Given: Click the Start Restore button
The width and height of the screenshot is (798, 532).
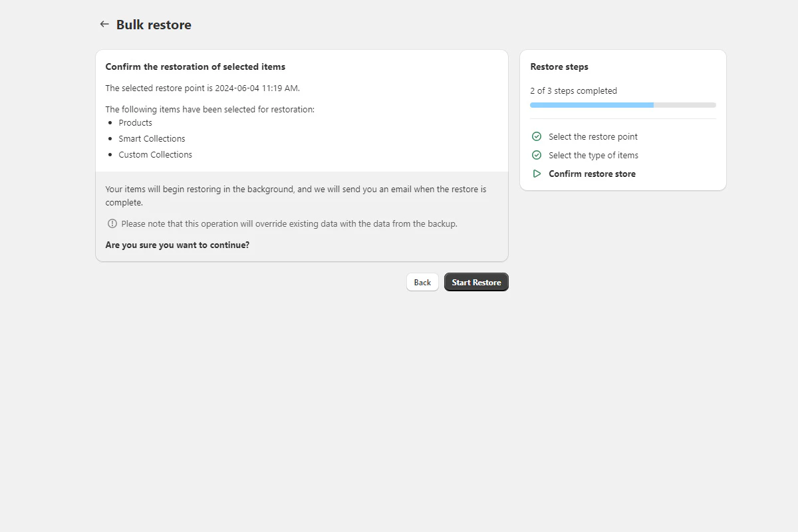Looking at the screenshot, I should (x=476, y=281).
